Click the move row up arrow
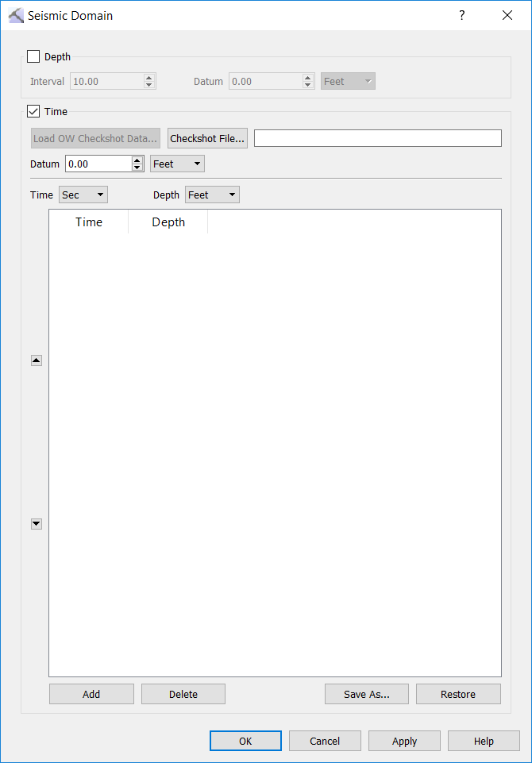The width and height of the screenshot is (532, 763). click(x=36, y=360)
